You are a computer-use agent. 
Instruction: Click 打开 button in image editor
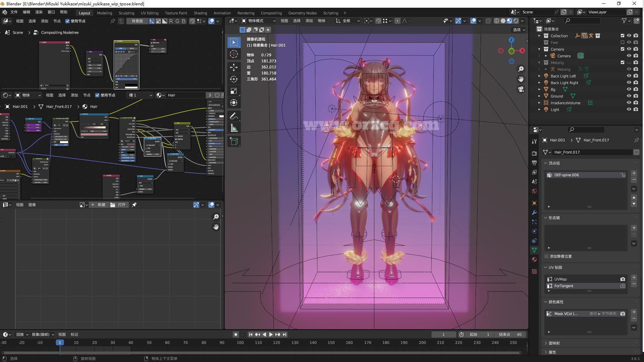click(x=118, y=205)
